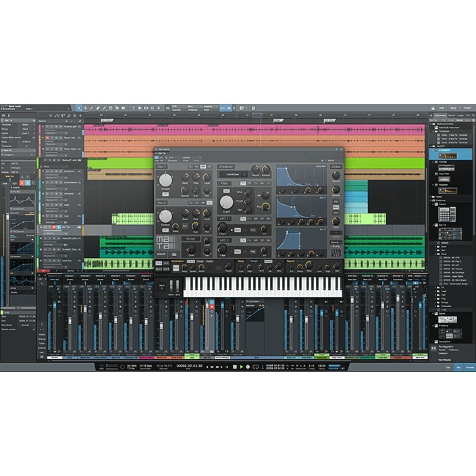
Task: Toggle LFO 1 Free button
Action: 253,230
